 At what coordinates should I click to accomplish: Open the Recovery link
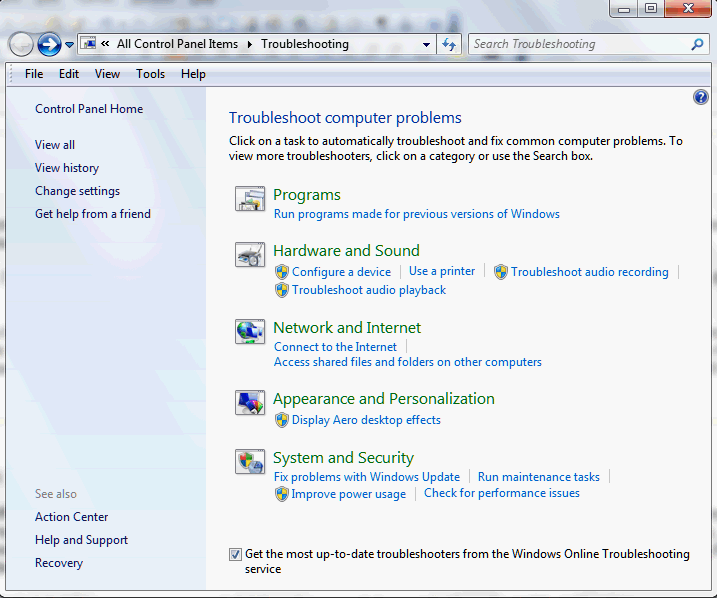pos(59,563)
